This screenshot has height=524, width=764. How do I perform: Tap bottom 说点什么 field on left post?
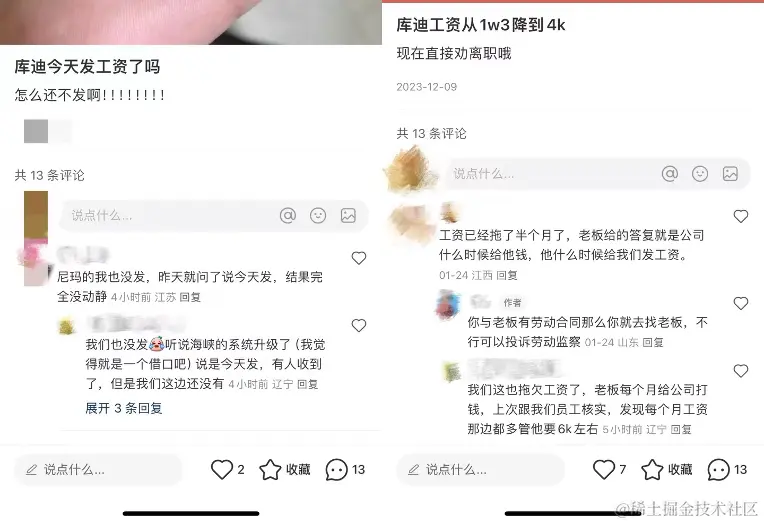click(98, 470)
